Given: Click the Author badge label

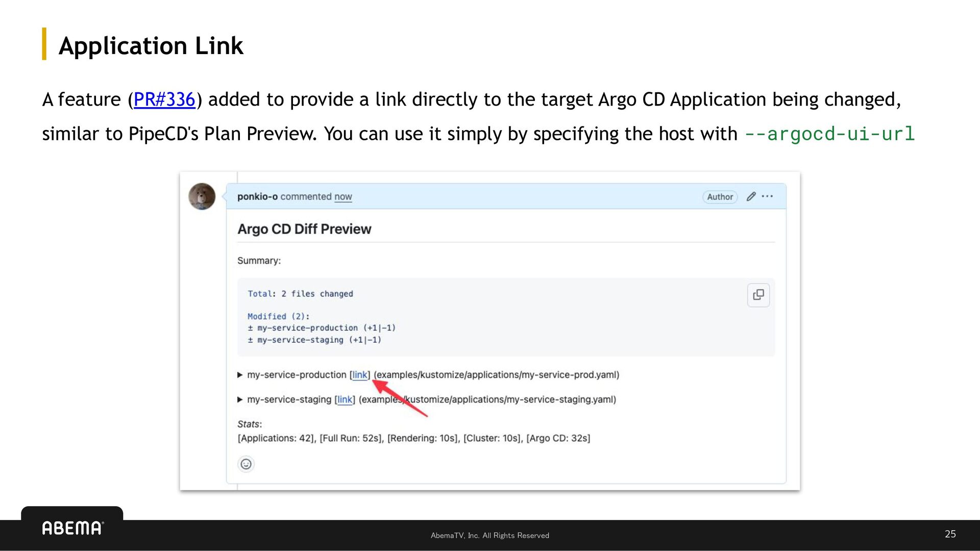Looking at the screenshot, I should 720,197.
